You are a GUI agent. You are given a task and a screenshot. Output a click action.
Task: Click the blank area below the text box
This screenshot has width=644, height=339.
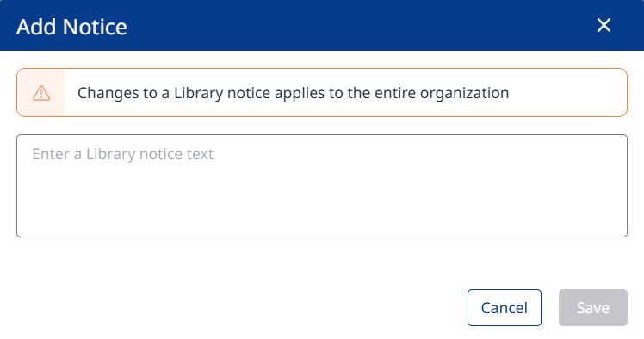point(322,262)
